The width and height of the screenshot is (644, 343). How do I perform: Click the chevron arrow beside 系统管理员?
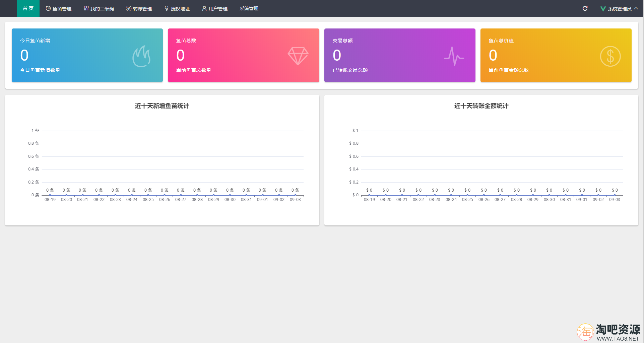point(636,8)
